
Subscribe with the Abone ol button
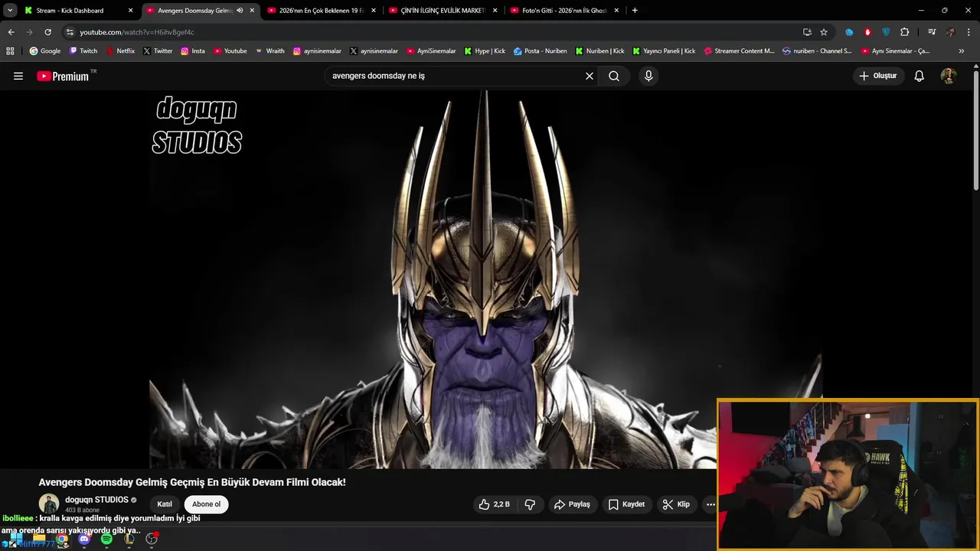point(206,504)
